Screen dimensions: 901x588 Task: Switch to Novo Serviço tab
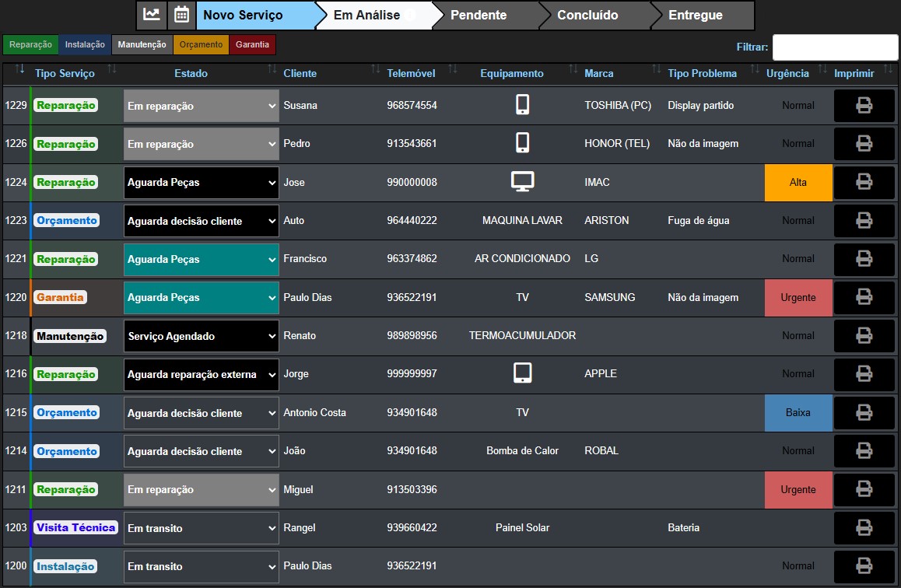click(256, 15)
